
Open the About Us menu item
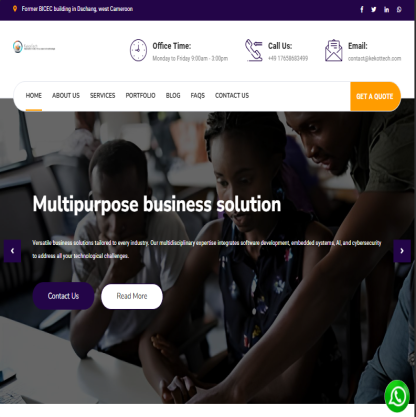click(x=66, y=96)
